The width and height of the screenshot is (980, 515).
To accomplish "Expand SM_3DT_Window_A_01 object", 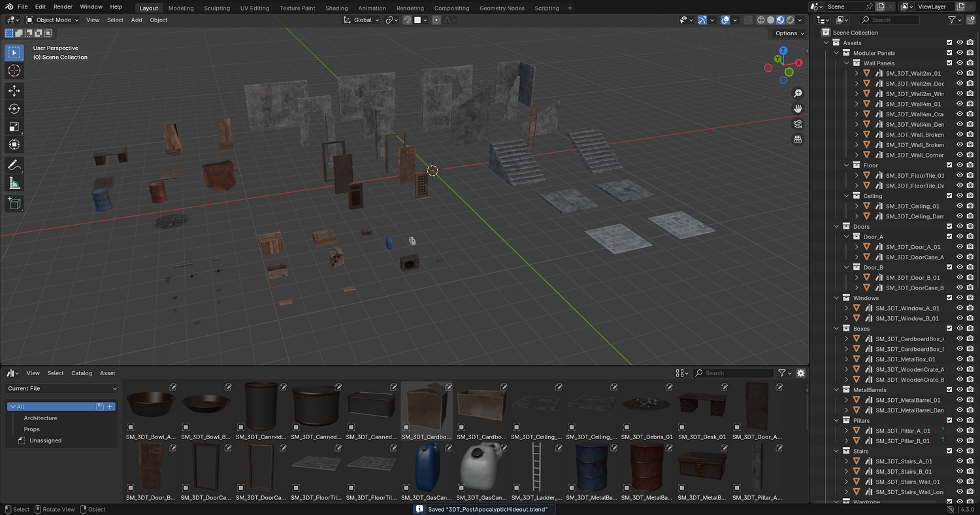I will [847, 308].
